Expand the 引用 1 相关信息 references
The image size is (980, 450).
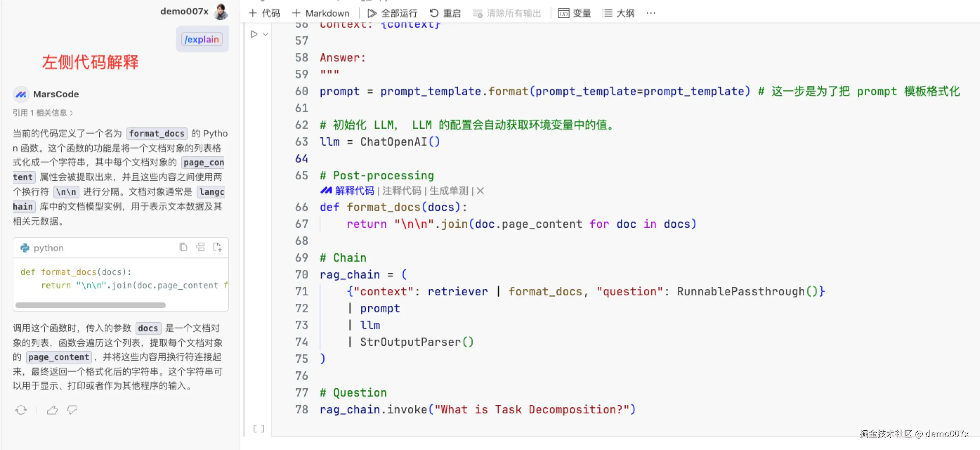pyautogui.click(x=43, y=113)
